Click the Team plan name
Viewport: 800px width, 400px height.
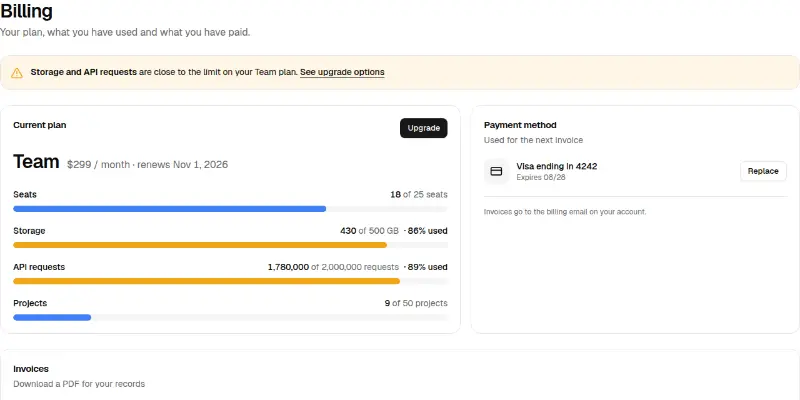36,162
